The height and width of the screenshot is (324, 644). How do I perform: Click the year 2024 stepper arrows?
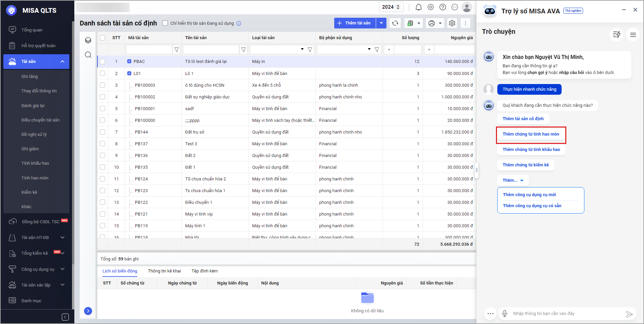(398, 7)
